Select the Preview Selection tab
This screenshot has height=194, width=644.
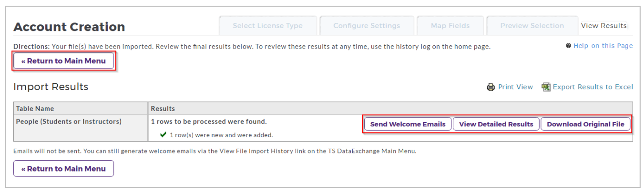pos(532,26)
